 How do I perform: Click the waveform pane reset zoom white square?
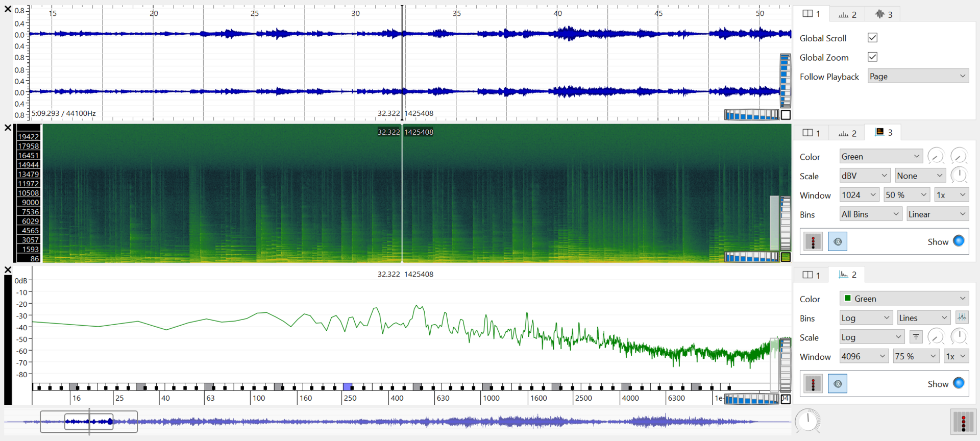pos(786,115)
